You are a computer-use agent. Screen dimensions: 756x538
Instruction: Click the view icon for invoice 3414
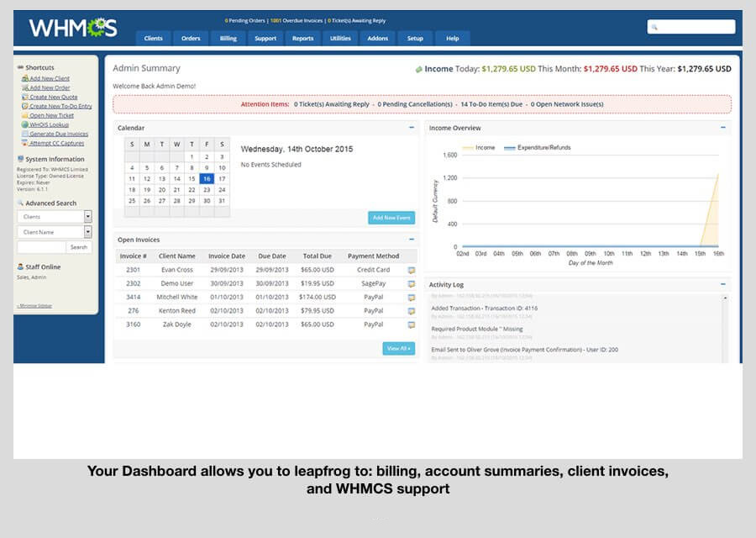tap(412, 298)
